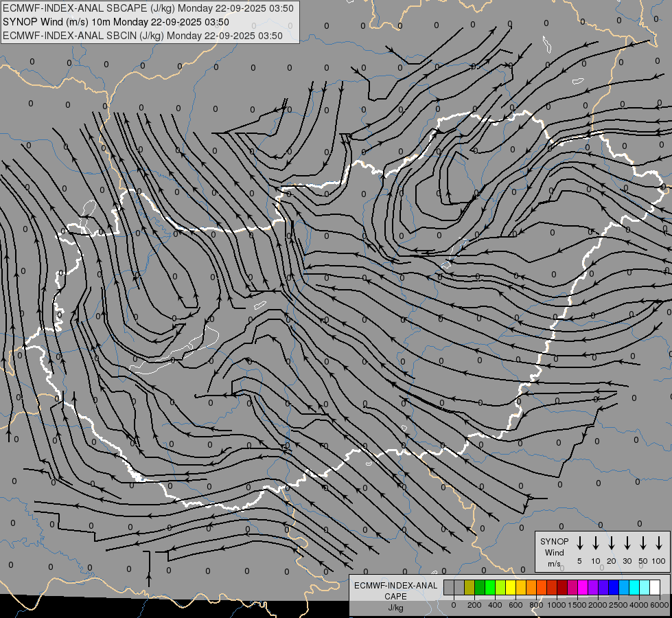Click the '800' tick label on CAPE scale
The width and height of the screenshot is (672, 618).
(x=536, y=605)
